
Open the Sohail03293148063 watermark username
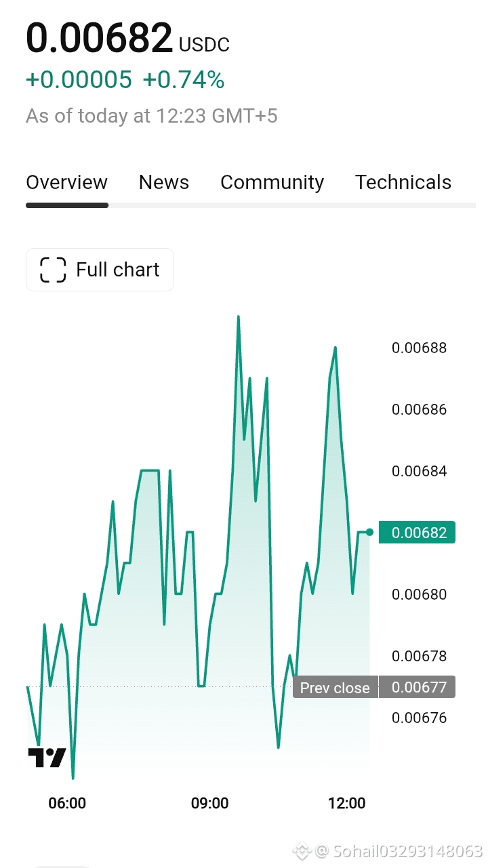click(x=399, y=851)
